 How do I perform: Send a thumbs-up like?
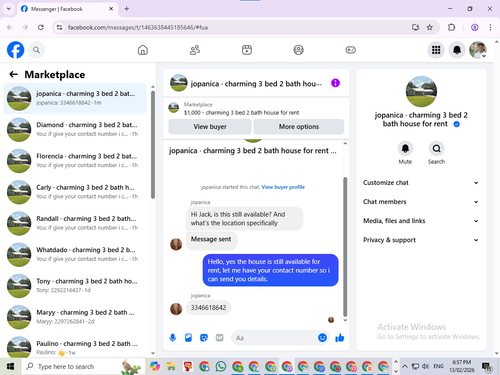pos(340,338)
